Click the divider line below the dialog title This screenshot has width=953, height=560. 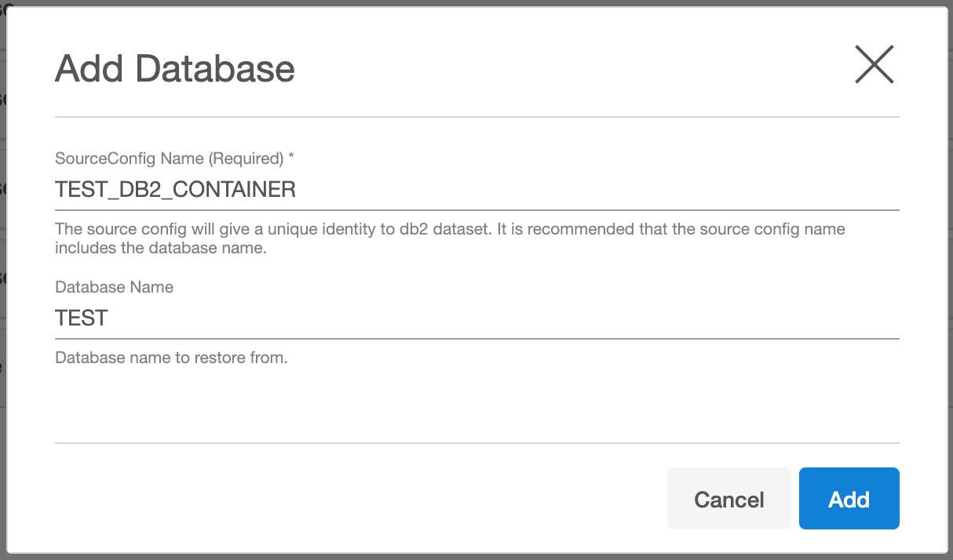[x=476, y=117]
